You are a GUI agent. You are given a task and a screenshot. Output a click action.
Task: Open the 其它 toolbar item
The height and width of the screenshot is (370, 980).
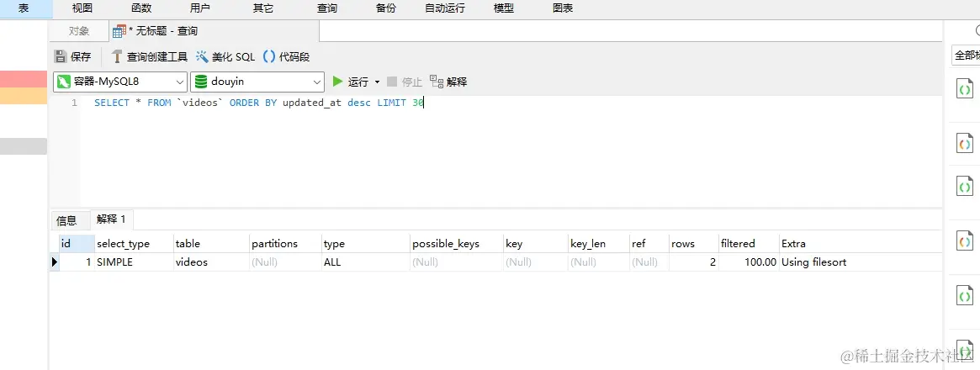tap(263, 8)
